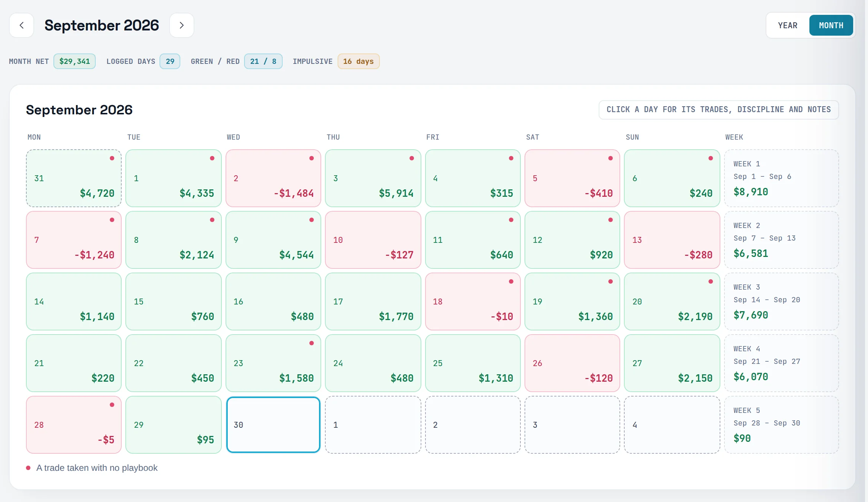Screen dimensions: 868x502
Task: Open day 9 with $4,544
Action: 273,240
